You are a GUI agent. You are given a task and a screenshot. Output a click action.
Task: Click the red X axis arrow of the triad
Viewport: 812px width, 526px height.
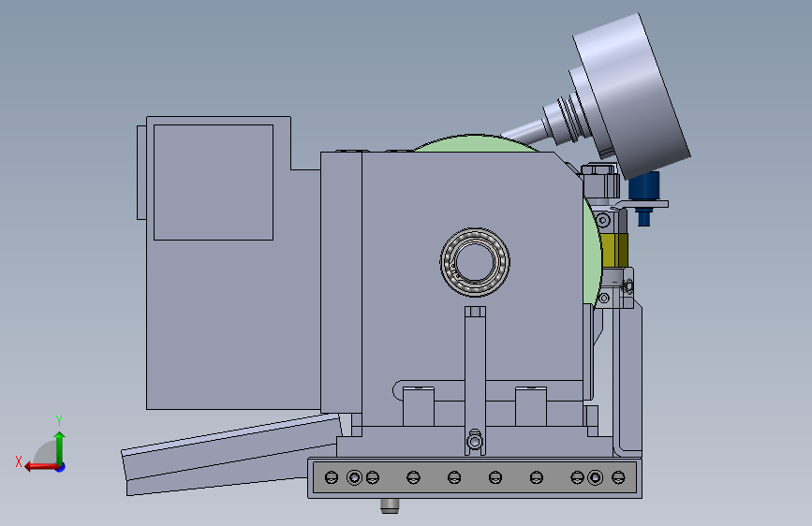[x=41, y=467]
